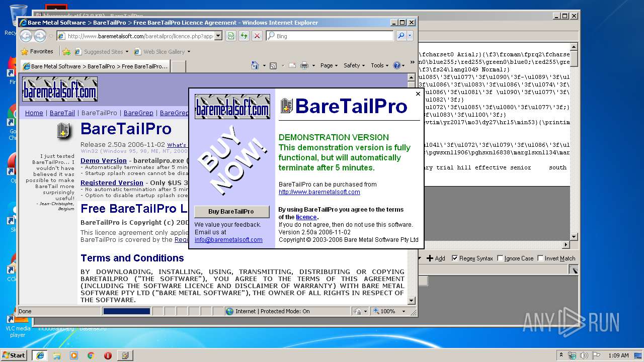This screenshot has height=362, width=644.
Task: Click Add filter button in BareTailPro
Action: coord(436,258)
